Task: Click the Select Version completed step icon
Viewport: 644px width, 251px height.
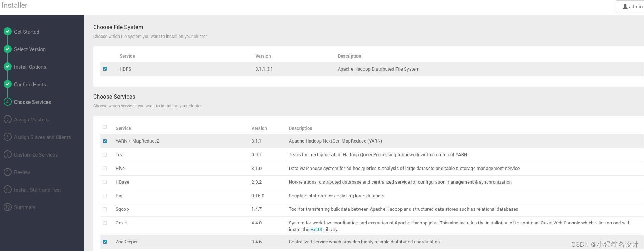Action: point(7,49)
